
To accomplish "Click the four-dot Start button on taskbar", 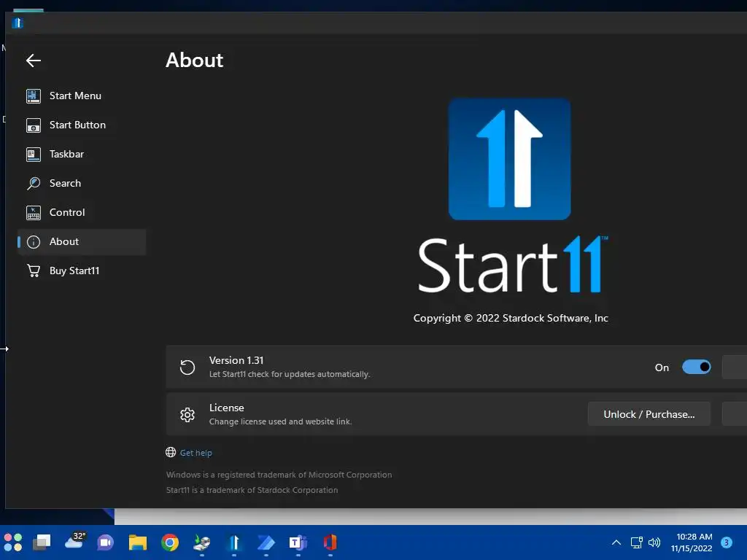I will [x=13, y=542].
